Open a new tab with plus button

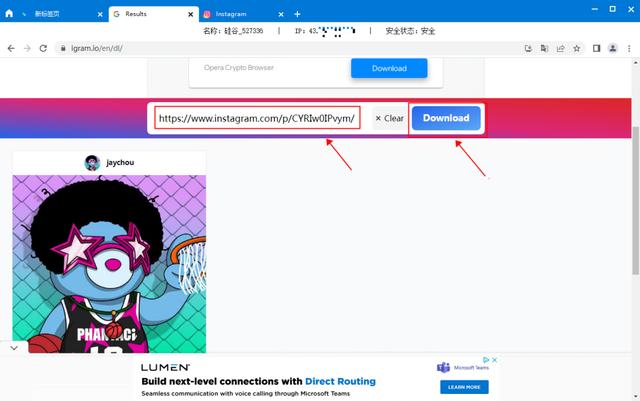click(x=297, y=14)
